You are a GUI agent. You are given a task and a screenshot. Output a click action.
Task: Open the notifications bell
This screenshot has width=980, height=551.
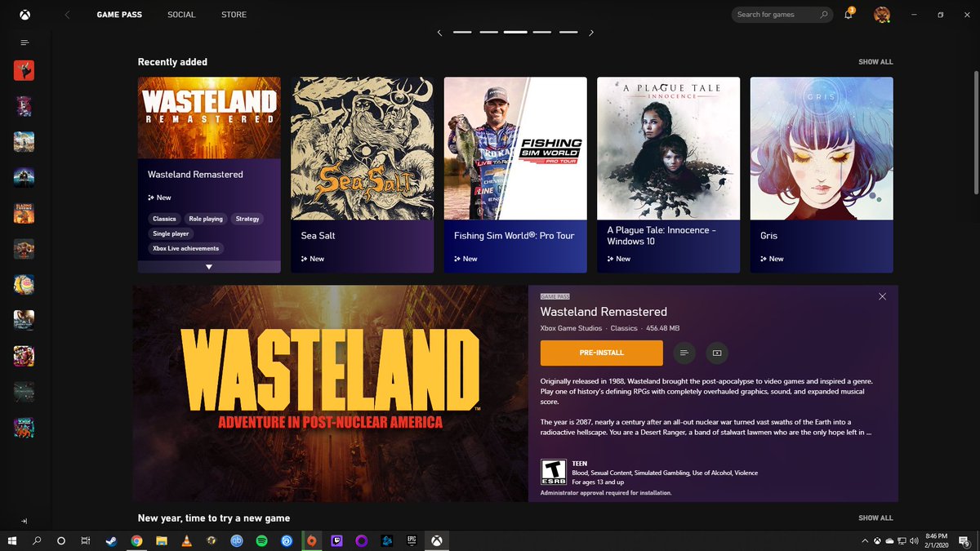pyautogui.click(x=849, y=15)
